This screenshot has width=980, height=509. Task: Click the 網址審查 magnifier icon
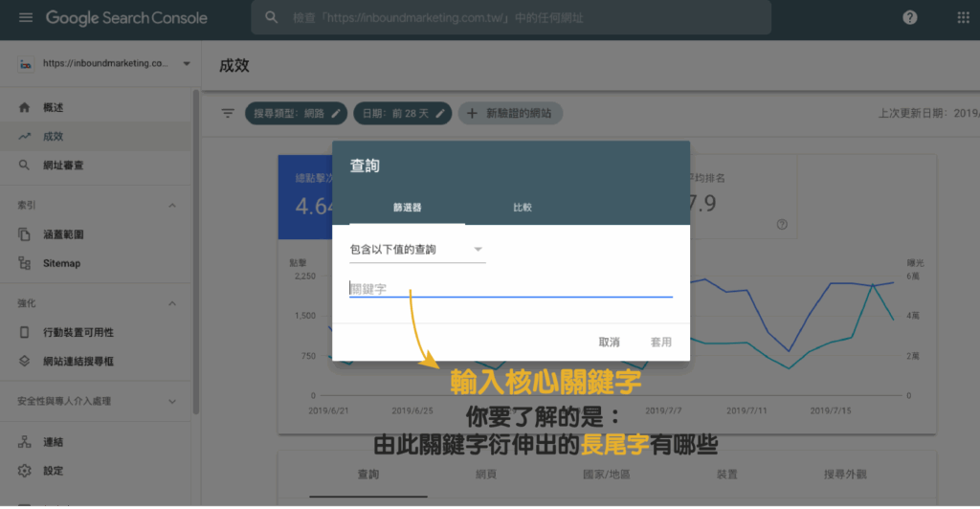tap(24, 165)
